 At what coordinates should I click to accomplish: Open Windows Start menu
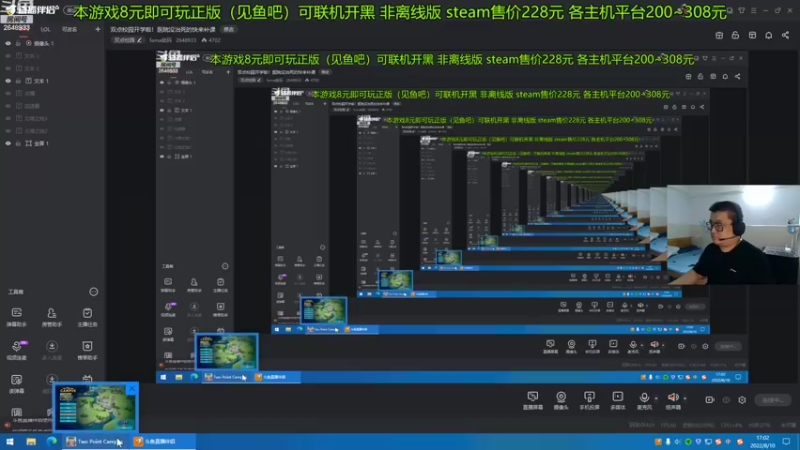[x=10, y=441]
